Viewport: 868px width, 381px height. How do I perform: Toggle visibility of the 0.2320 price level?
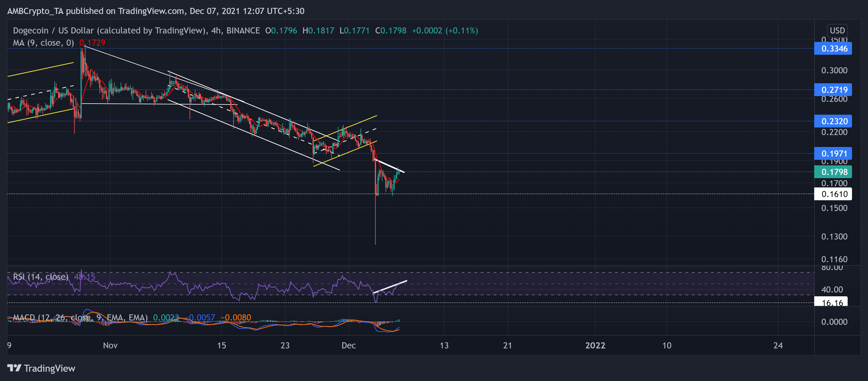[x=833, y=121]
